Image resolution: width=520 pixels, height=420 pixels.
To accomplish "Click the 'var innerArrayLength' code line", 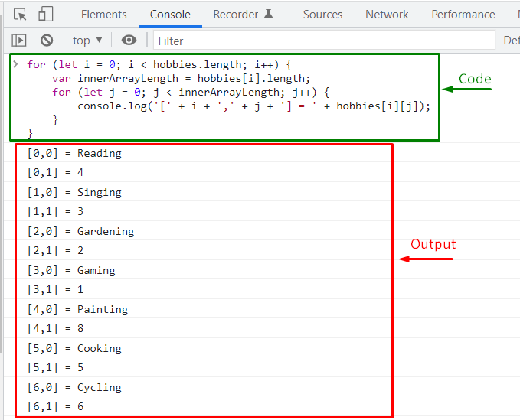I will tap(181, 79).
